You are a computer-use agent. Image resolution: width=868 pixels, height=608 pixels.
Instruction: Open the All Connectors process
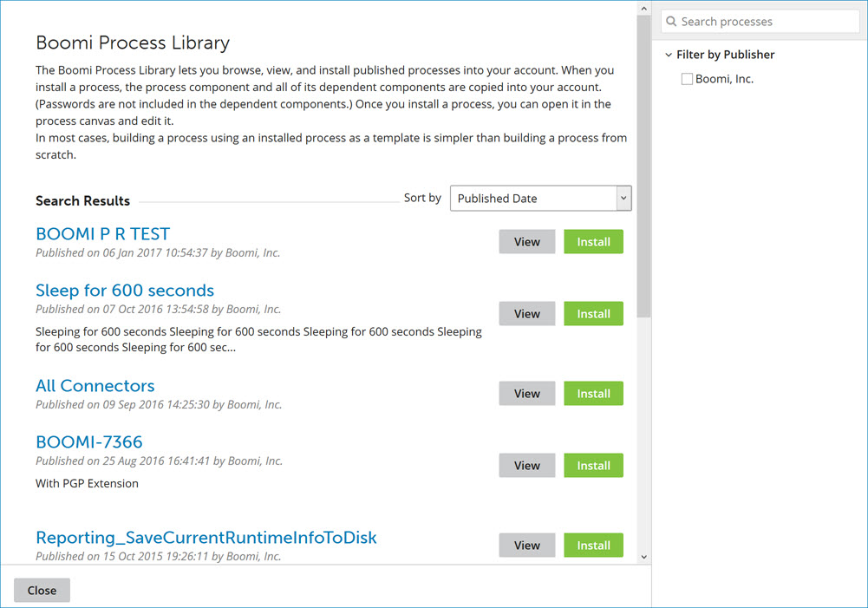tap(95, 385)
